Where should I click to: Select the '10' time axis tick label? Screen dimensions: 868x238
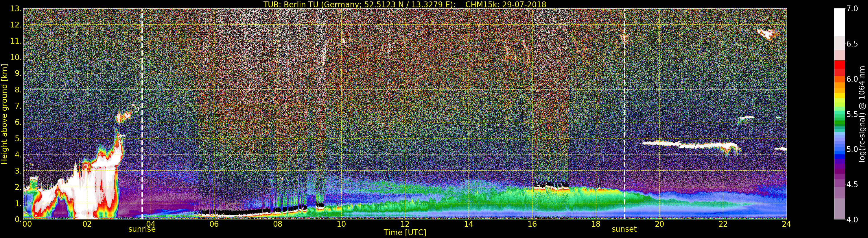click(x=341, y=224)
